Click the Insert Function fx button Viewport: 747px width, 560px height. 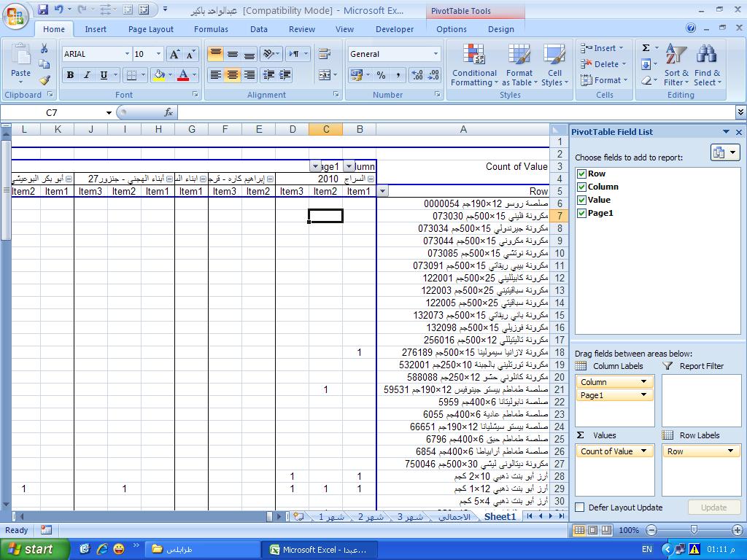(x=169, y=112)
